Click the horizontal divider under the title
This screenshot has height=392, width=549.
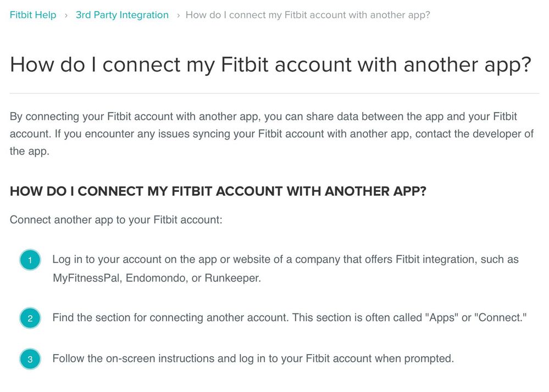tap(275, 93)
